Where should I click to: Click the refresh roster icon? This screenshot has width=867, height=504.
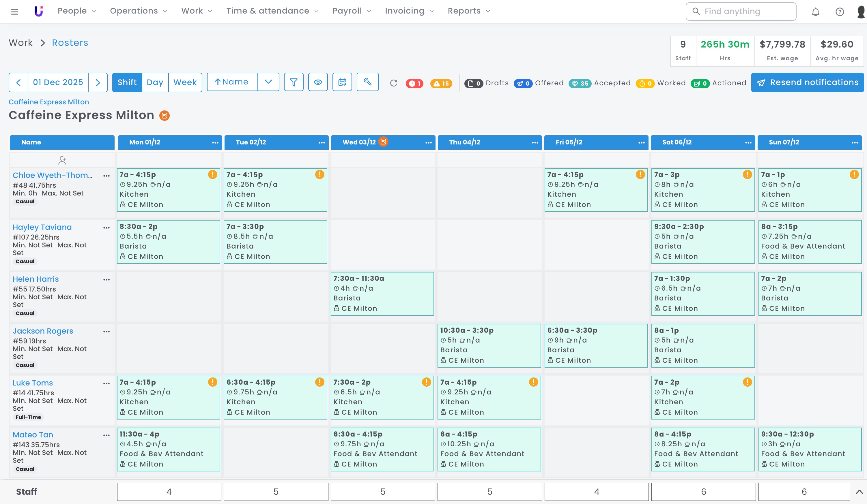[x=394, y=83]
